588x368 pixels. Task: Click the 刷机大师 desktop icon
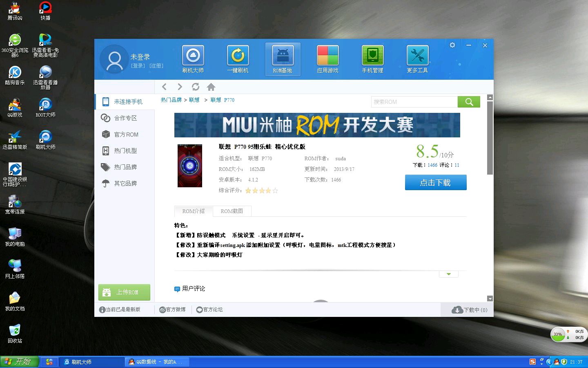click(x=45, y=140)
